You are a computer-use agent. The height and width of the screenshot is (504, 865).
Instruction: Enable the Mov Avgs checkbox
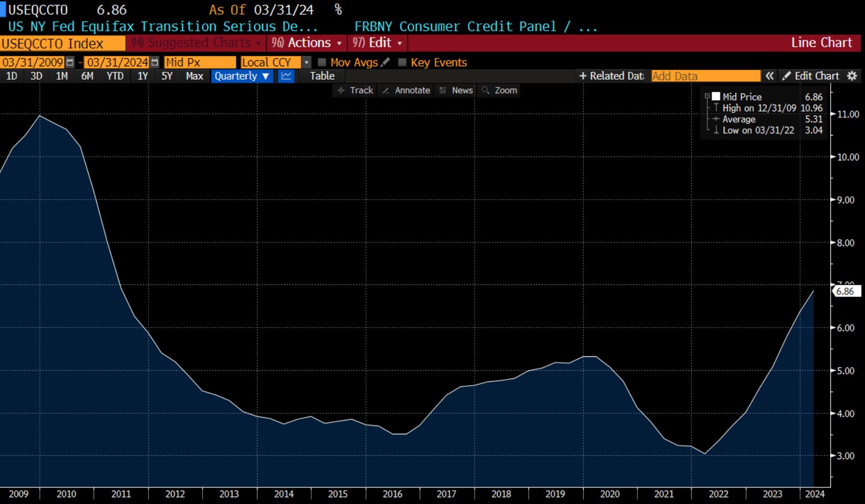tap(322, 63)
